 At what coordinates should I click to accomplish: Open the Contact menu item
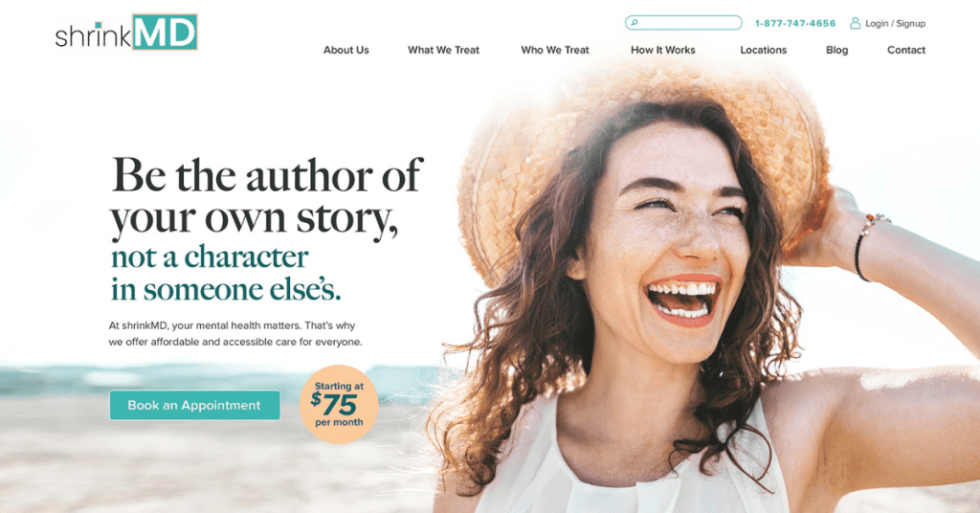[x=906, y=50]
